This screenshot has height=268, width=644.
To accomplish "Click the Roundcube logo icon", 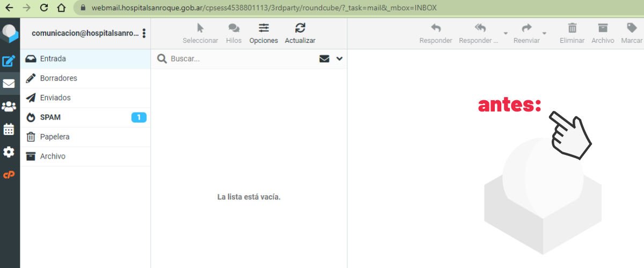I will pyautogui.click(x=10, y=33).
